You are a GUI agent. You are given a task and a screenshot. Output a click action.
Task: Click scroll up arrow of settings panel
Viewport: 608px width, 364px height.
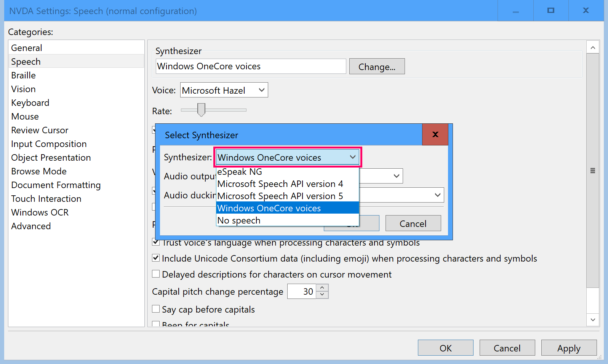[593, 48]
